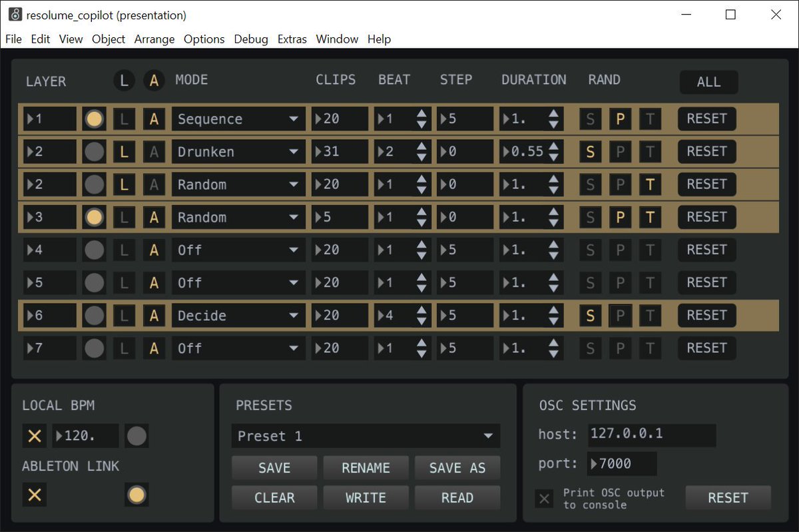
Task: Open the mode dropdown in layer 2 Random row
Action: point(238,184)
